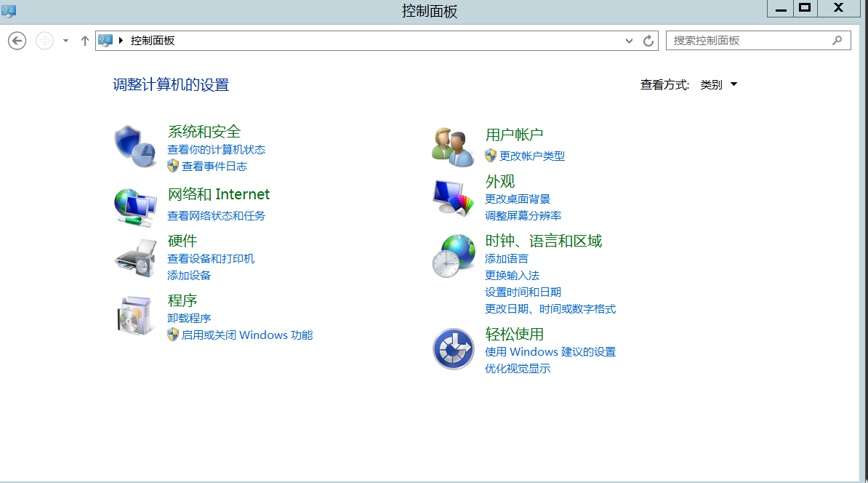Open the 外观 monitor icon
Viewport: 868px width, 483px height.
pyautogui.click(x=454, y=197)
